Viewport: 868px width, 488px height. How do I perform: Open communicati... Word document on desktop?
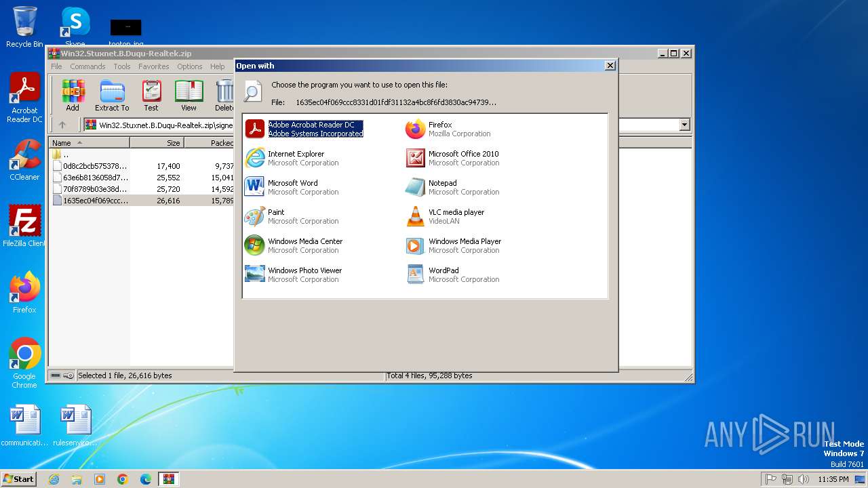pos(24,426)
